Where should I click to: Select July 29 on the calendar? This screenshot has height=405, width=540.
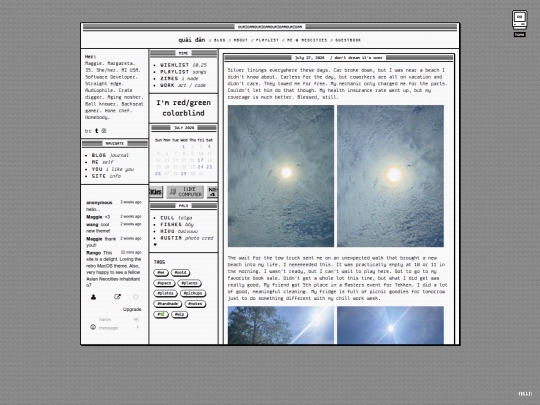click(184, 174)
